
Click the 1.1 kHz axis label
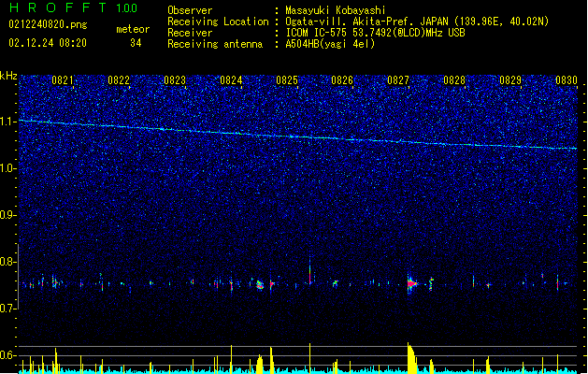click(x=8, y=122)
